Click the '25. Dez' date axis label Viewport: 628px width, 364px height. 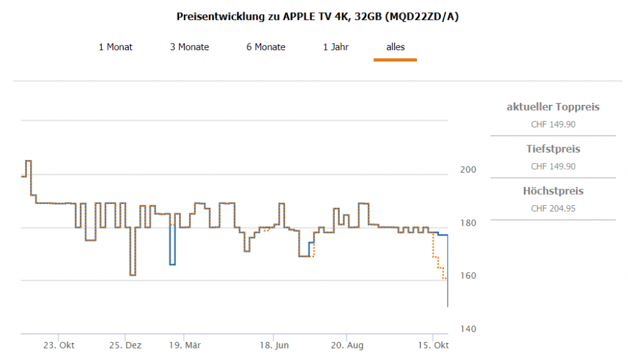tap(125, 346)
